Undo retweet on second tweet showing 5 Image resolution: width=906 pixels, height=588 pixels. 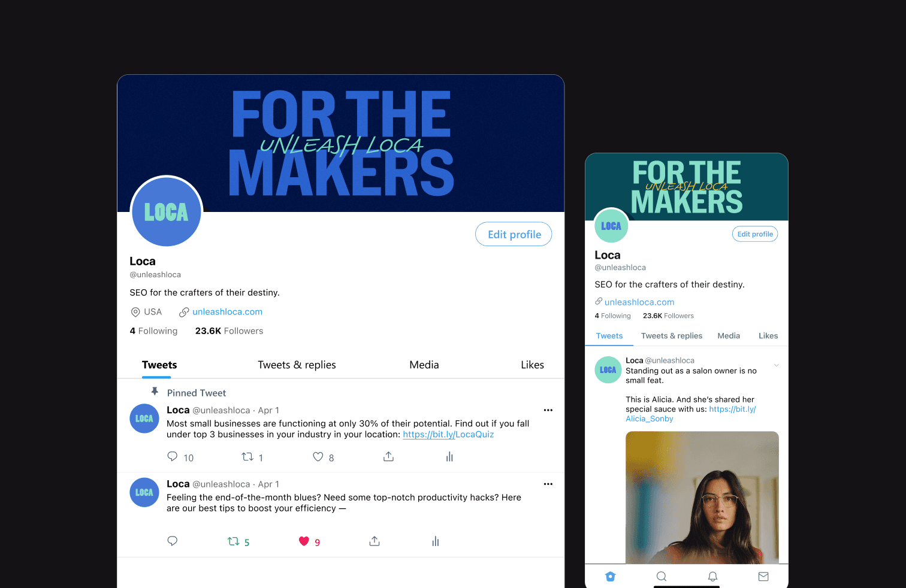[x=233, y=541]
